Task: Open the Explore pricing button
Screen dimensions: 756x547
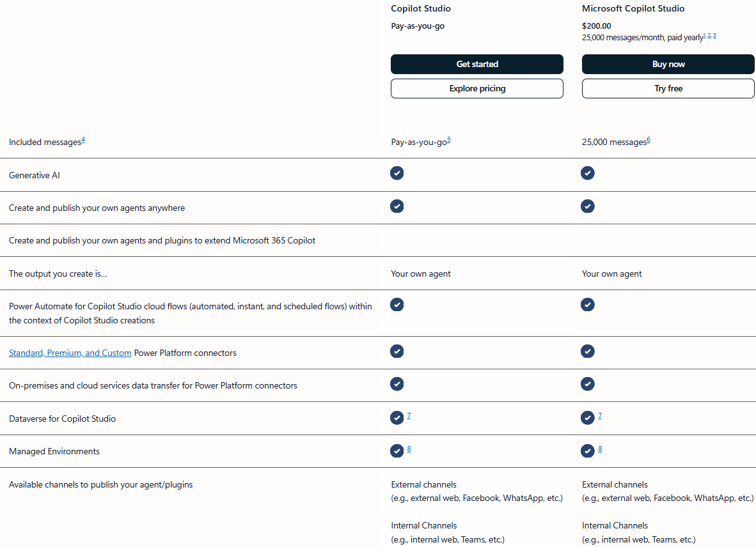Action: point(477,89)
